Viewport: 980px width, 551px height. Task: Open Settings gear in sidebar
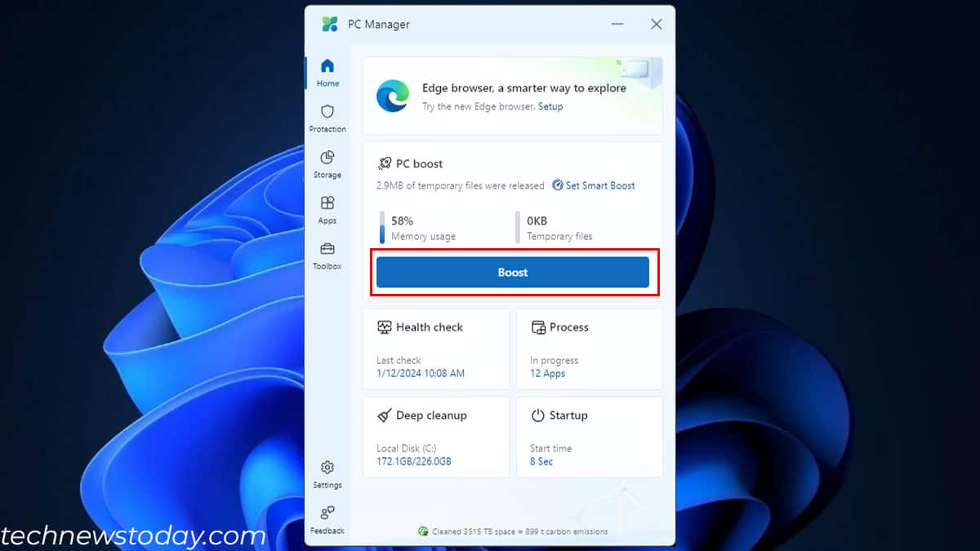coord(327,474)
